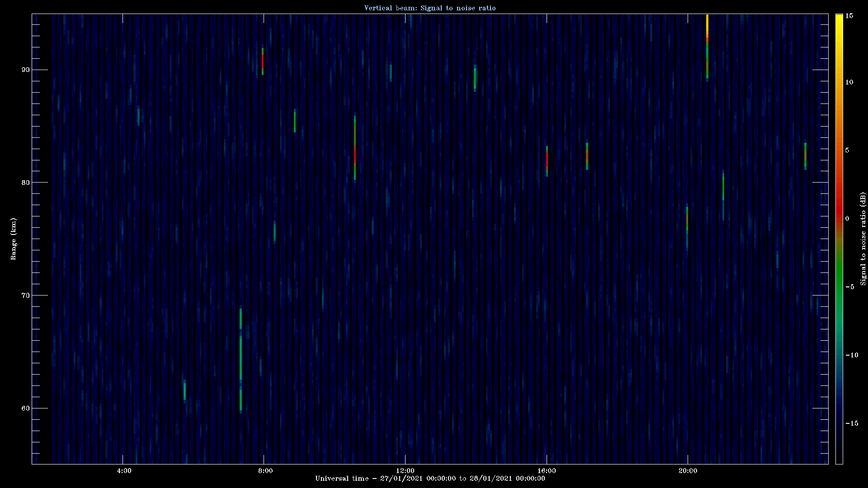Click the 16:00 time tick label
The height and width of the screenshot is (488, 868).
click(x=547, y=471)
